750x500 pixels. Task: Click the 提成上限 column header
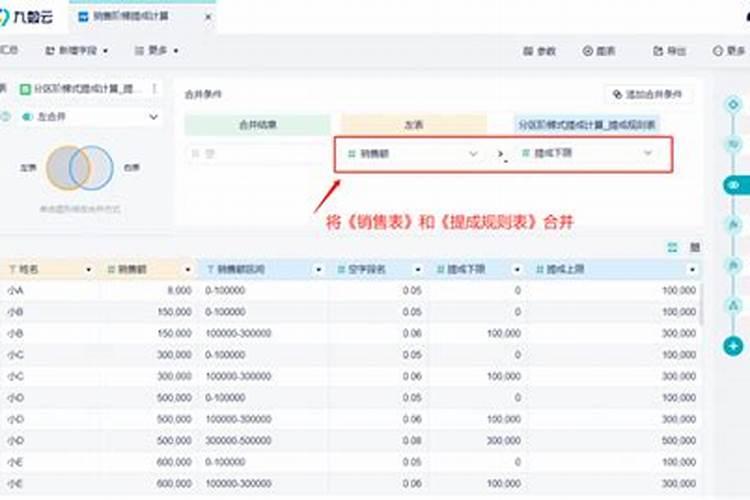click(615, 270)
